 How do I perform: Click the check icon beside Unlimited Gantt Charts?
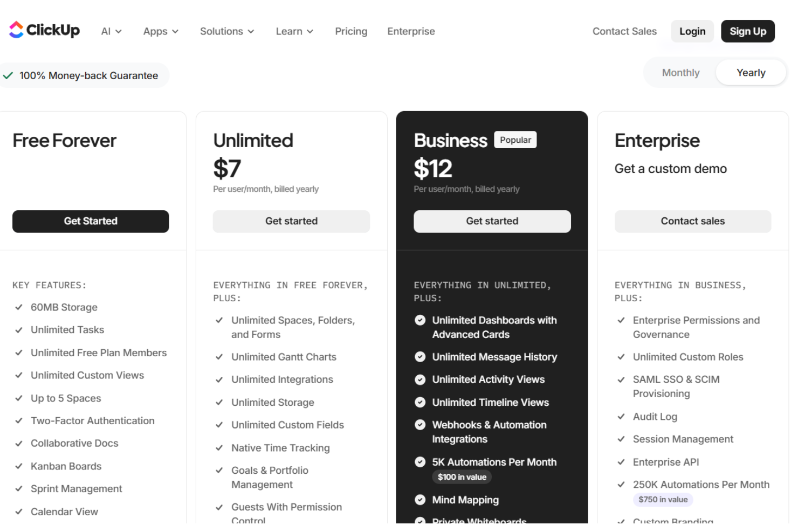tap(219, 357)
